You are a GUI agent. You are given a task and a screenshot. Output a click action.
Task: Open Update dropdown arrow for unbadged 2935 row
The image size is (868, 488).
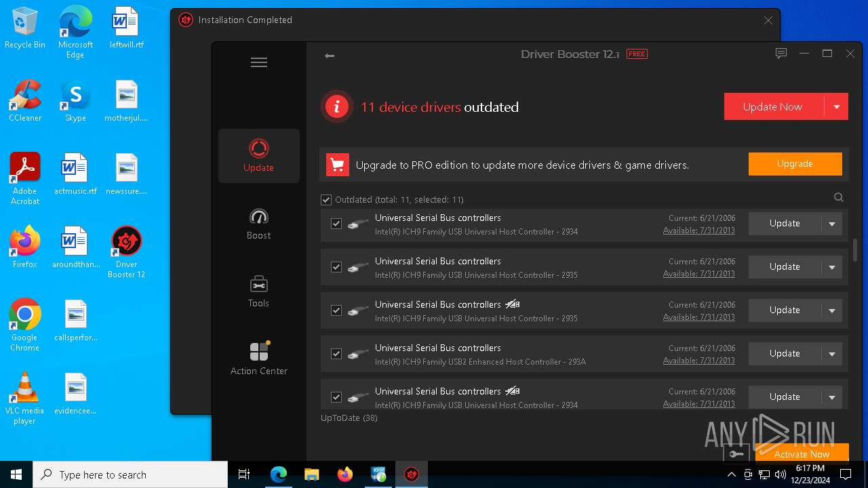(x=832, y=267)
